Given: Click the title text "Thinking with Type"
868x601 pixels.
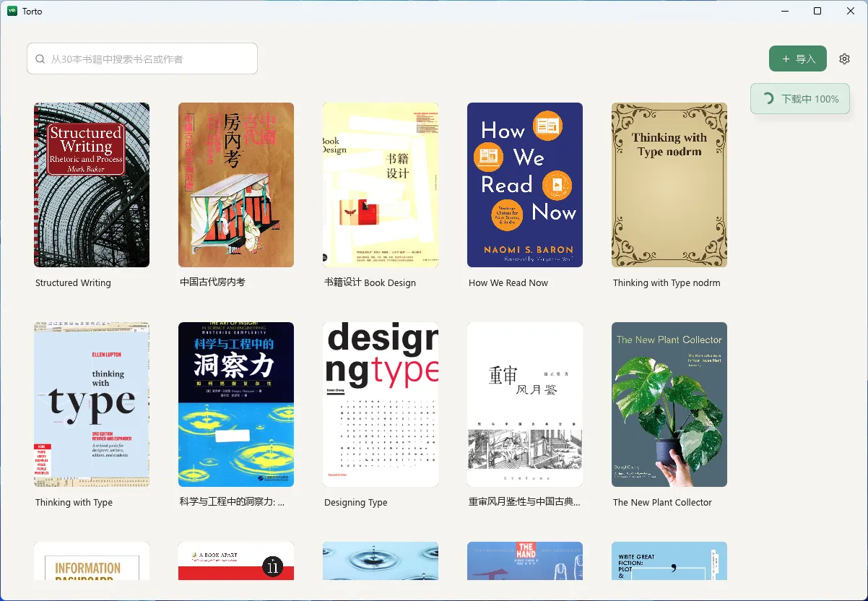Looking at the screenshot, I should pos(74,503).
